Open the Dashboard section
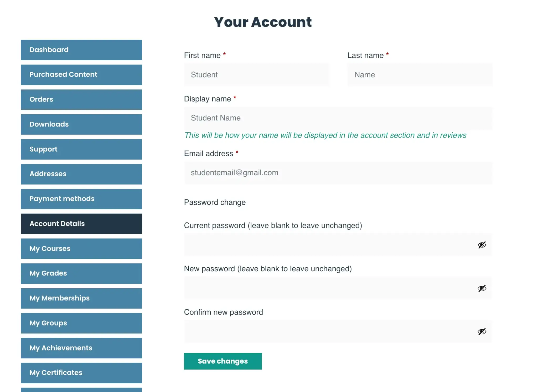 [81, 50]
